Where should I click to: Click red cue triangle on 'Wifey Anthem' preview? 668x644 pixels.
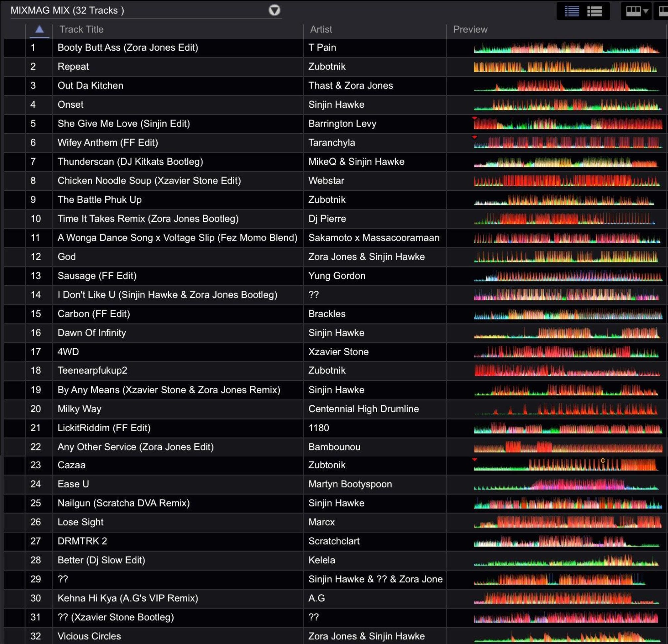click(x=474, y=137)
